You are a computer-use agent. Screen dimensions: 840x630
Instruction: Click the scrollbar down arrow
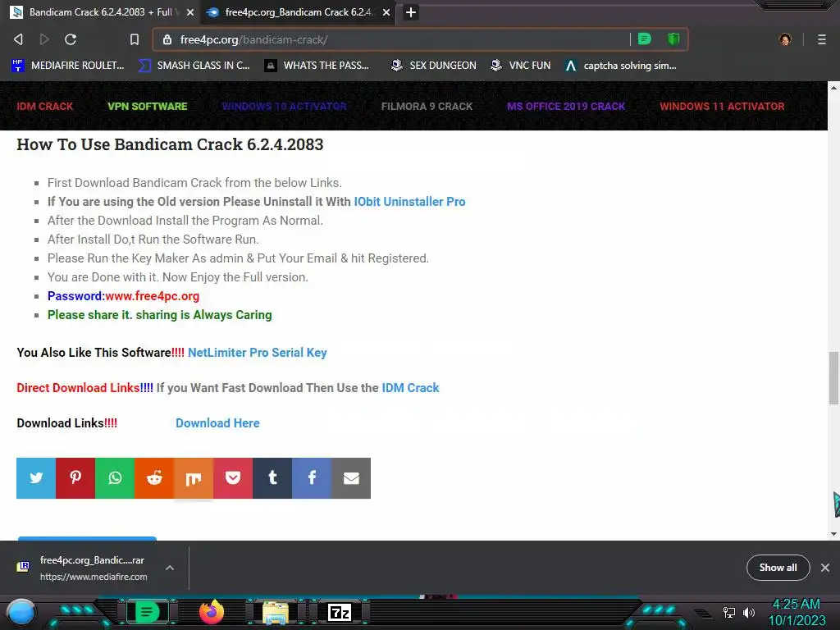point(833,533)
